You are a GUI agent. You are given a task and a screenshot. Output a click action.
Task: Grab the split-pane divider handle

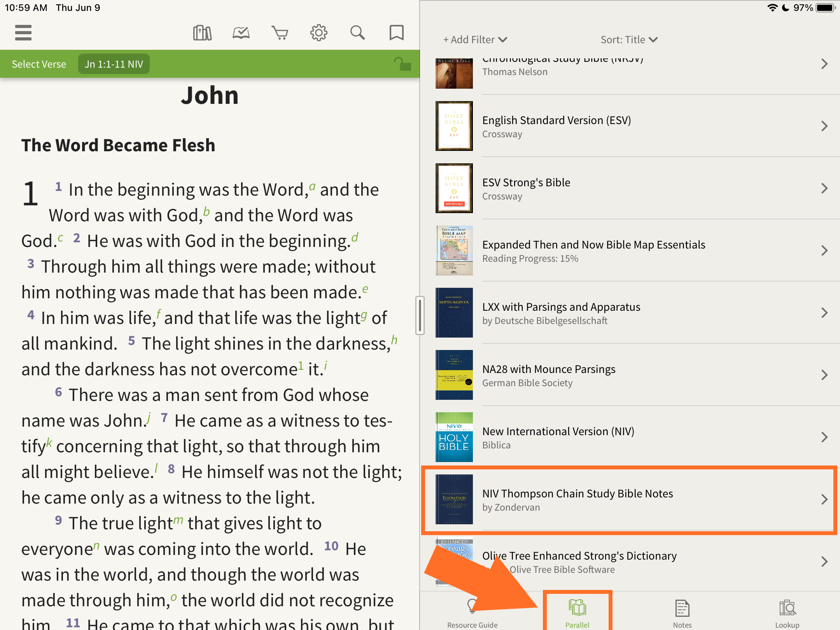[420, 315]
